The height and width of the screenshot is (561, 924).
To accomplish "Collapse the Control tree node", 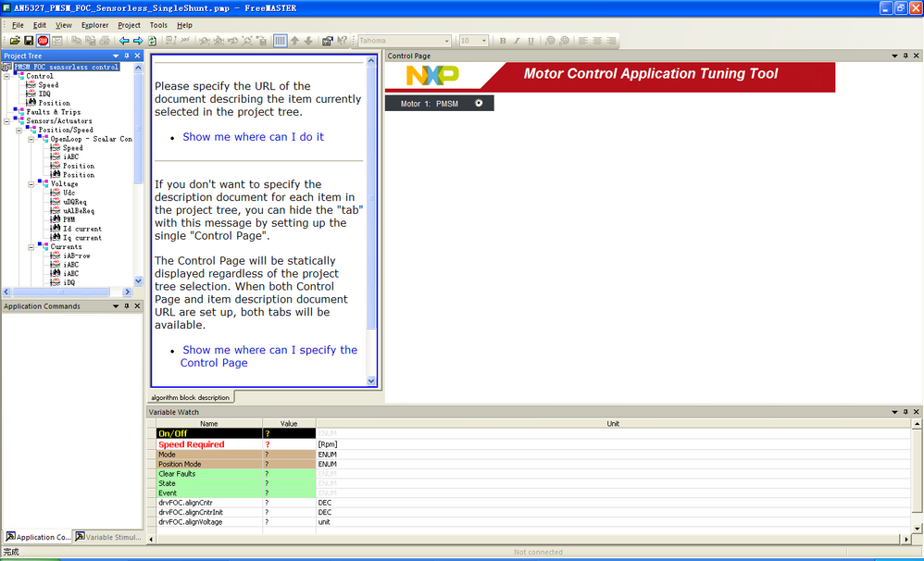I will [x=7, y=76].
